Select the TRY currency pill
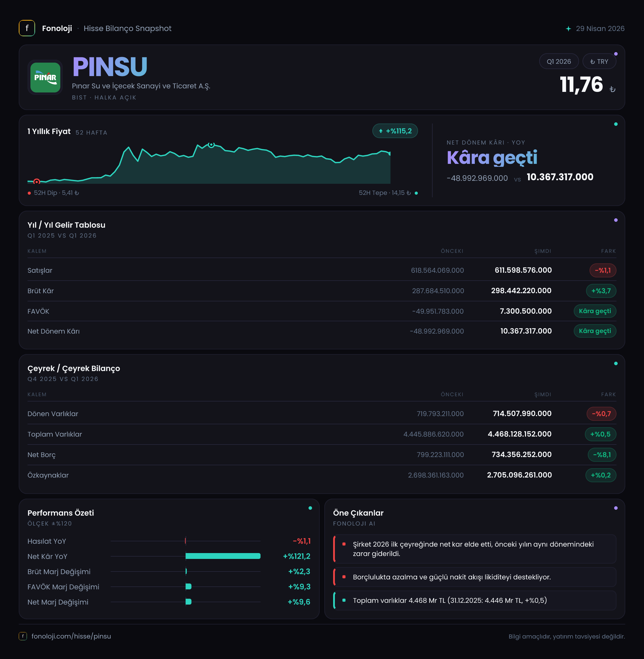 599,61
